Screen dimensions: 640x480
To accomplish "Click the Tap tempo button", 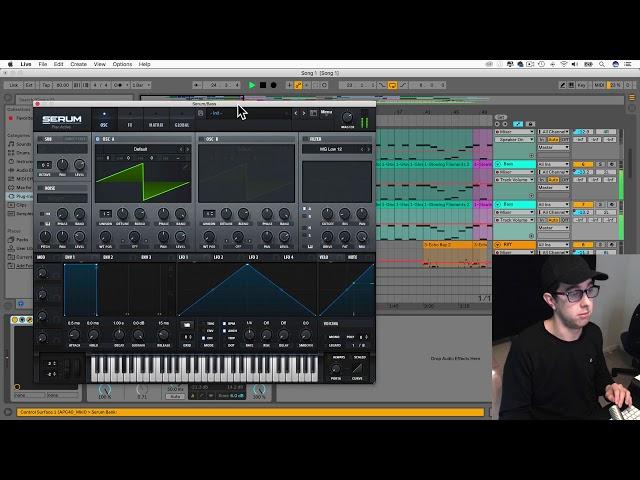I will tap(46, 85).
